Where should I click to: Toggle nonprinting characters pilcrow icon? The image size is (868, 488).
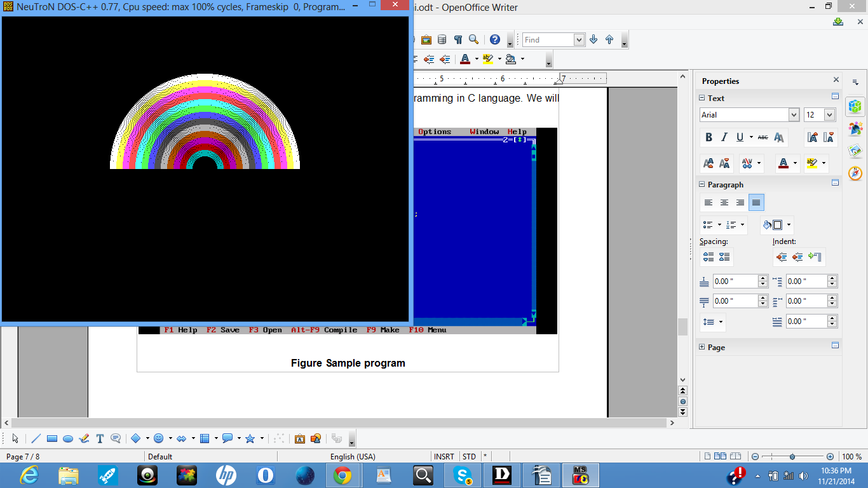pyautogui.click(x=458, y=39)
